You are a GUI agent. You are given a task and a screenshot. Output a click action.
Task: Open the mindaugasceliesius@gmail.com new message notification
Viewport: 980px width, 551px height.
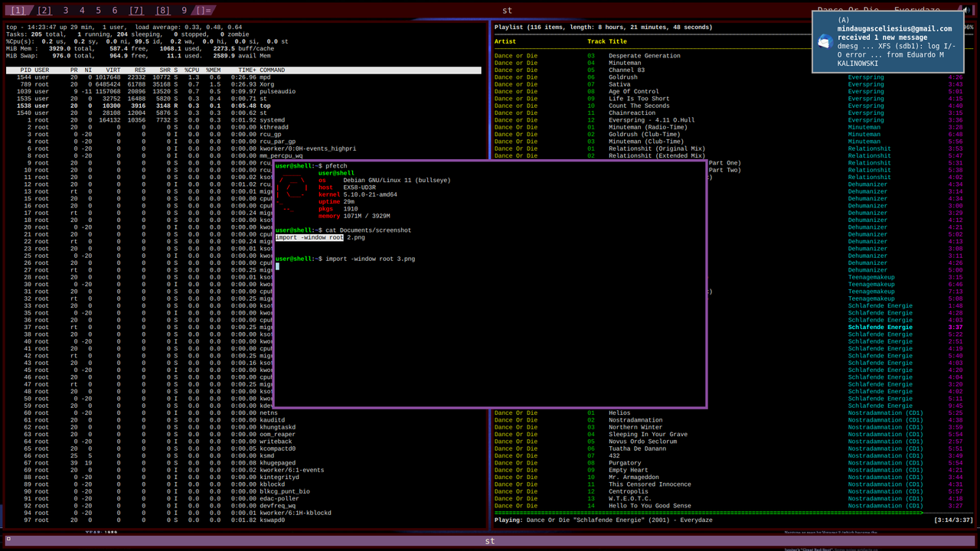point(887,42)
